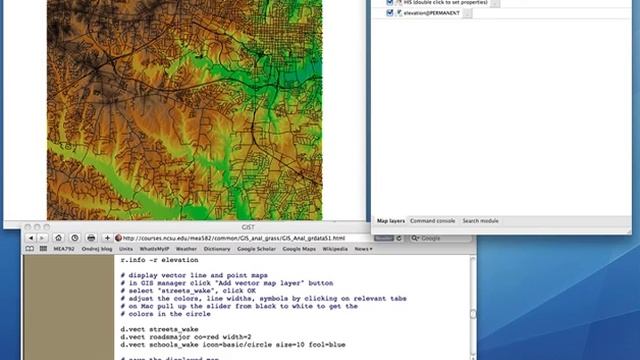Open WhatIsMyIP bookmark

point(154,249)
